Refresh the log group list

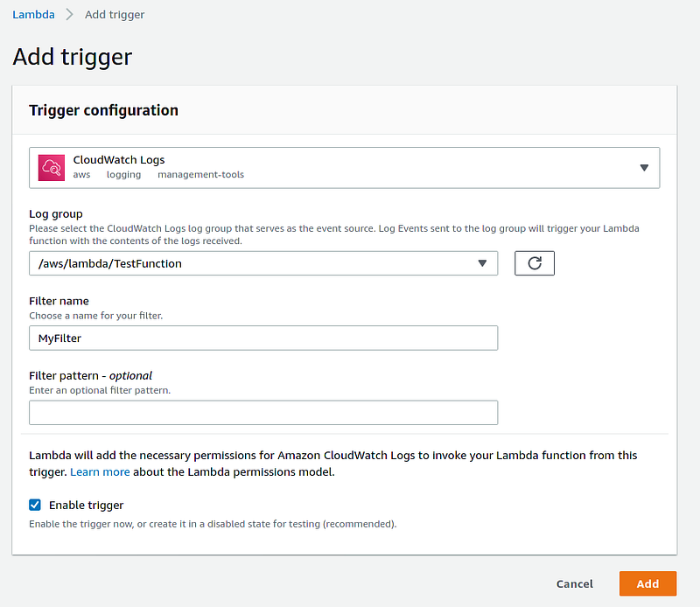pos(534,262)
